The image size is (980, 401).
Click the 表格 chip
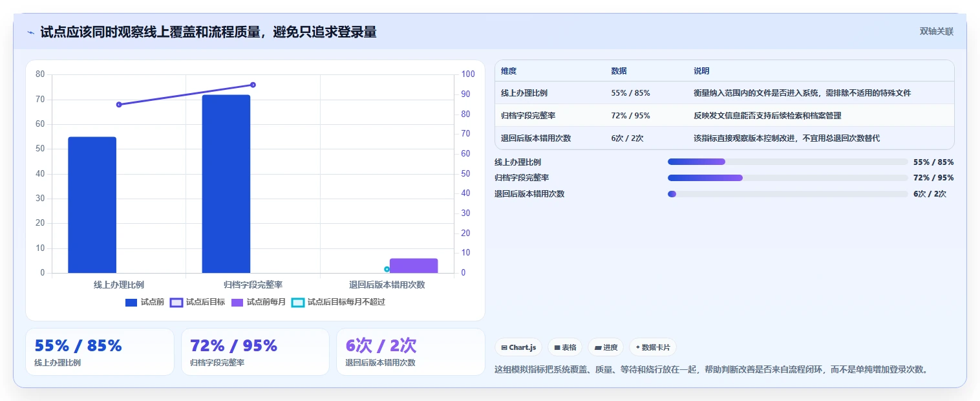[x=565, y=347]
